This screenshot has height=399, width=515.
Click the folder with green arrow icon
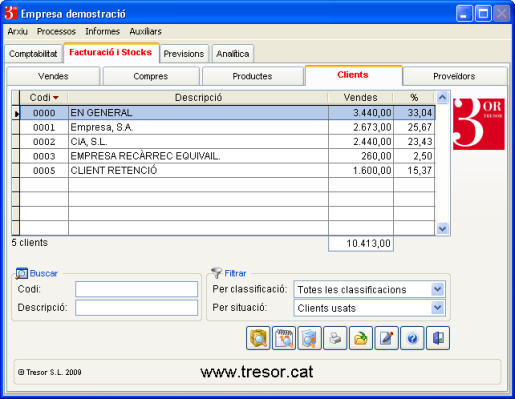tap(361, 338)
